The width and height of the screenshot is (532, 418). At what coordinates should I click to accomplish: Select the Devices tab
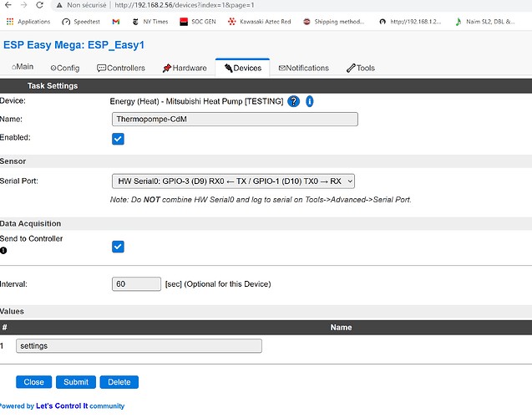242,68
